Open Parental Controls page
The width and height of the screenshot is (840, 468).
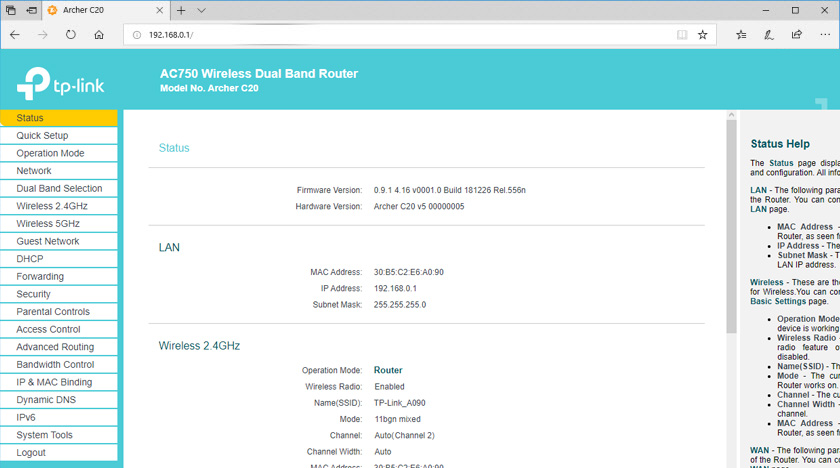click(59, 312)
